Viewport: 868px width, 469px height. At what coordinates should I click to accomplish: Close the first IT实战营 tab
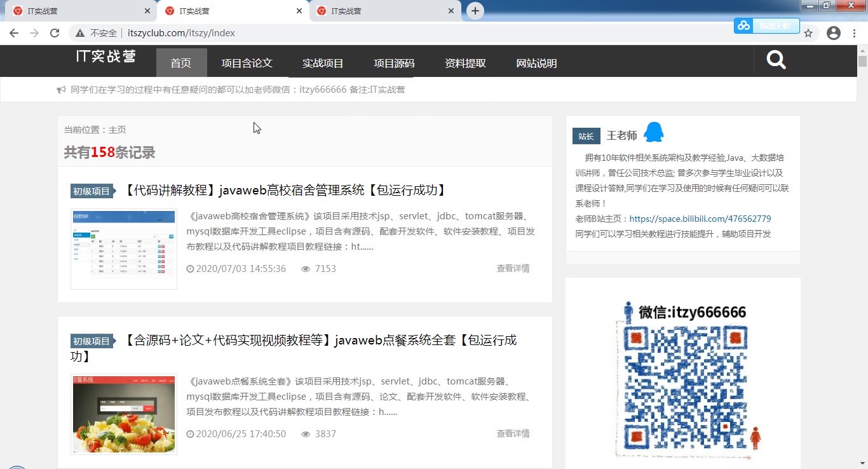(147, 11)
